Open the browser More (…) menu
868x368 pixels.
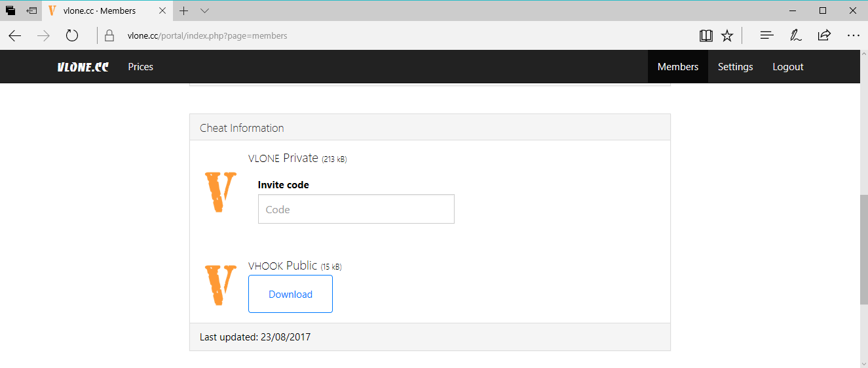coord(853,36)
